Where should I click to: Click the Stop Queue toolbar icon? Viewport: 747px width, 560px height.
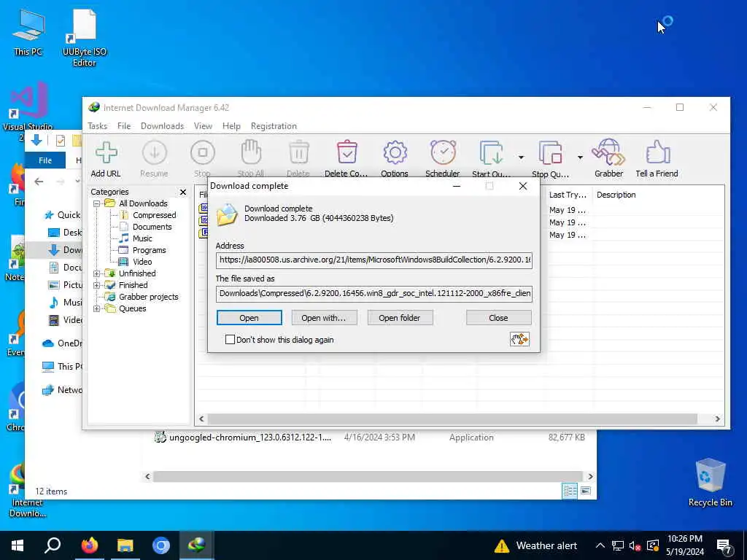click(x=550, y=153)
